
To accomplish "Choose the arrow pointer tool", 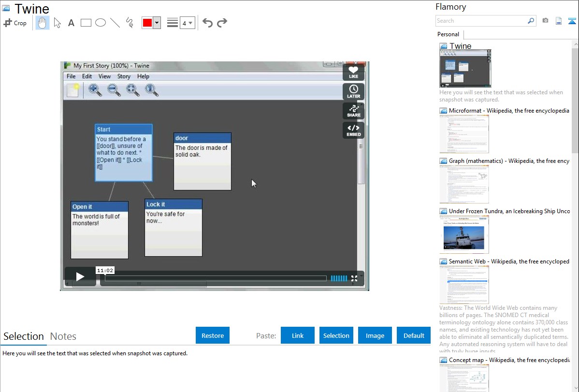I will (x=57, y=23).
